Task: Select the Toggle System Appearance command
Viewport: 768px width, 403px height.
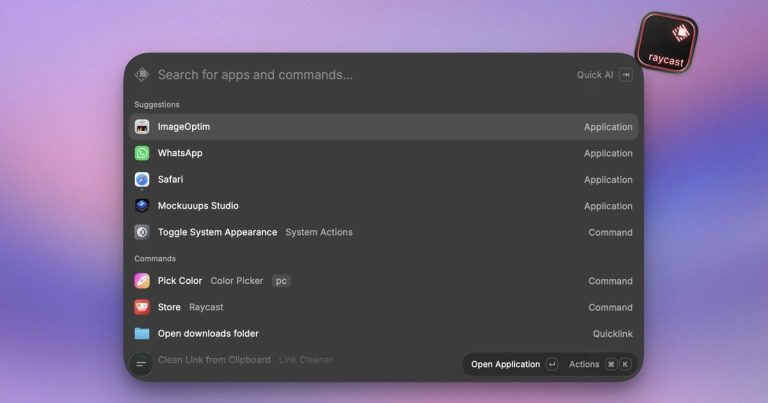Action: (x=384, y=232)
